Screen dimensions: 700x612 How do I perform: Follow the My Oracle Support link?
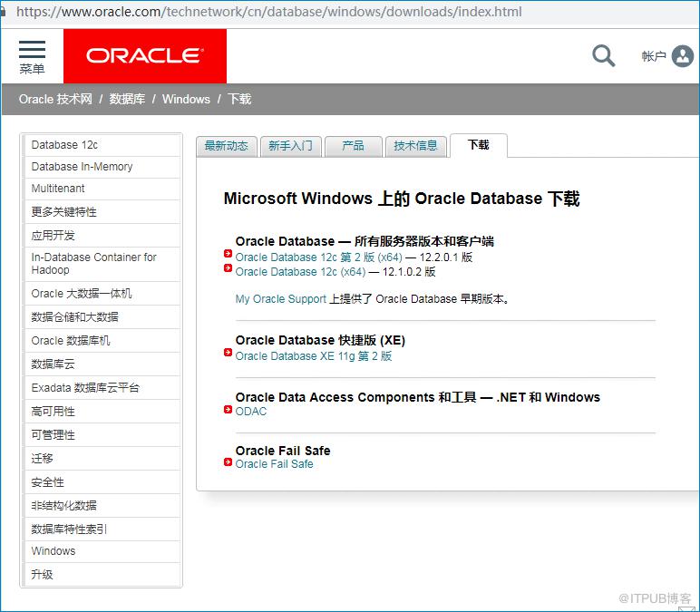281,299
